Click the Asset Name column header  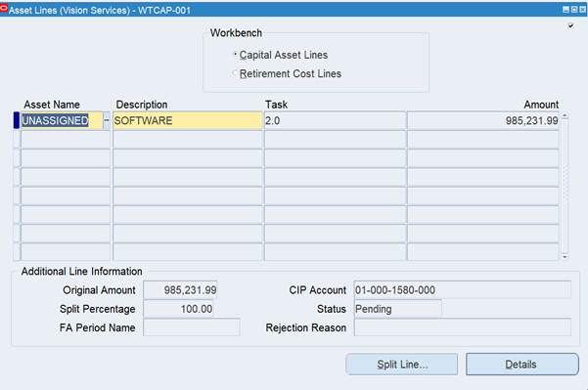click(x=52, y=105)
